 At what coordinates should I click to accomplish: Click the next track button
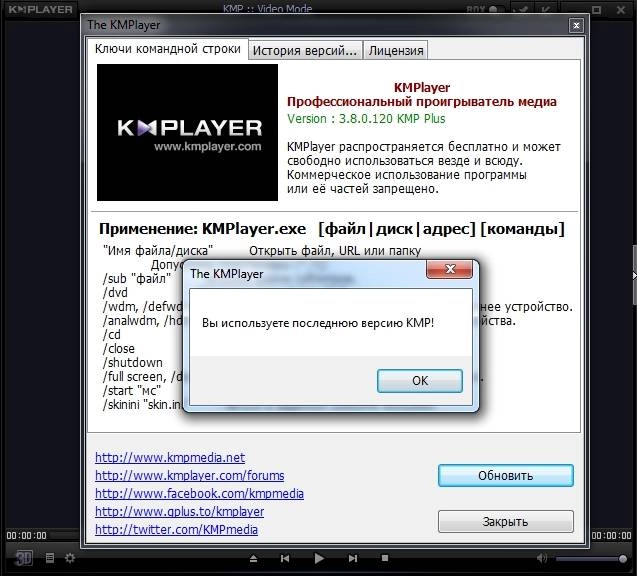(353, 559)
